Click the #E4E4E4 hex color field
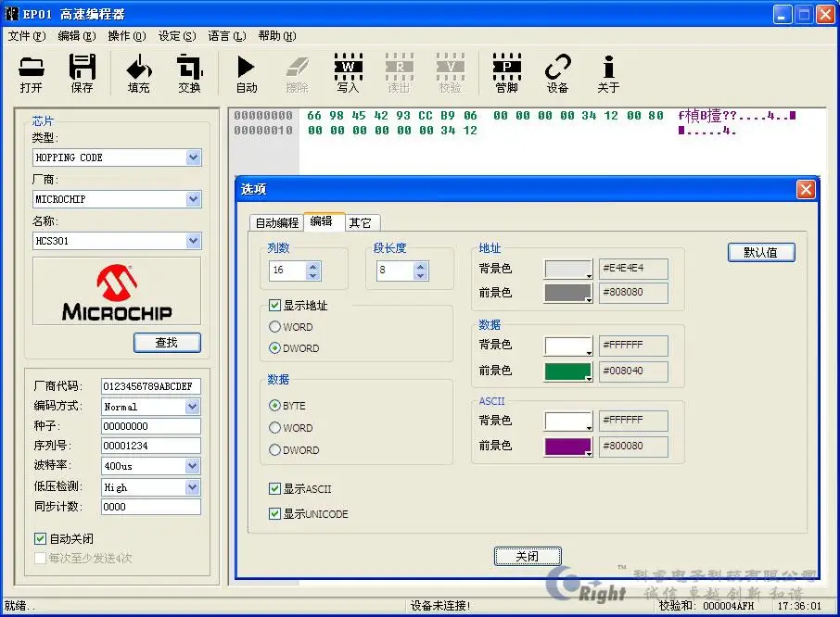The width and height of the screenshot is (840, 617). [x=633, y=269]
